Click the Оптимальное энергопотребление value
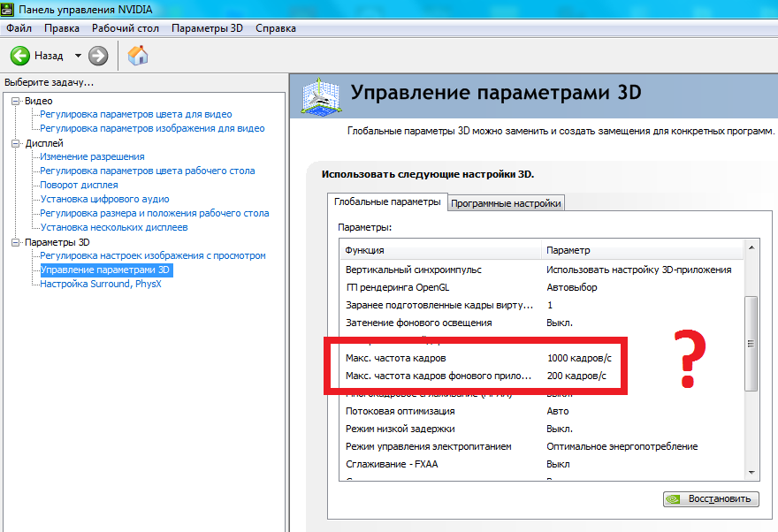 point(622,447)
